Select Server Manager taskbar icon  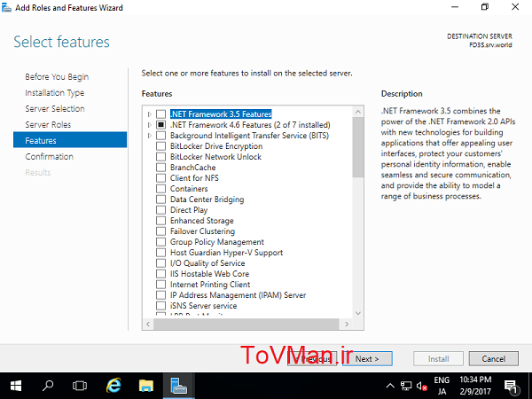coord(178,386)
